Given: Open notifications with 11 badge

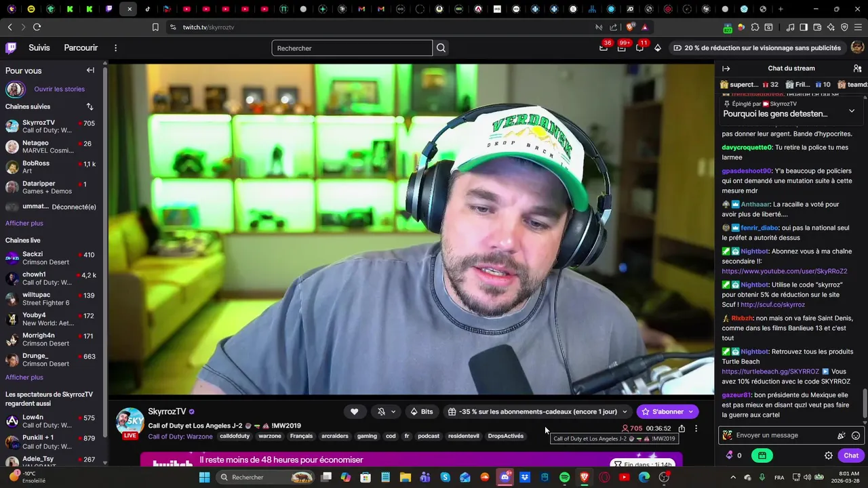Looking at the screenshot, I should coord(639,47).
